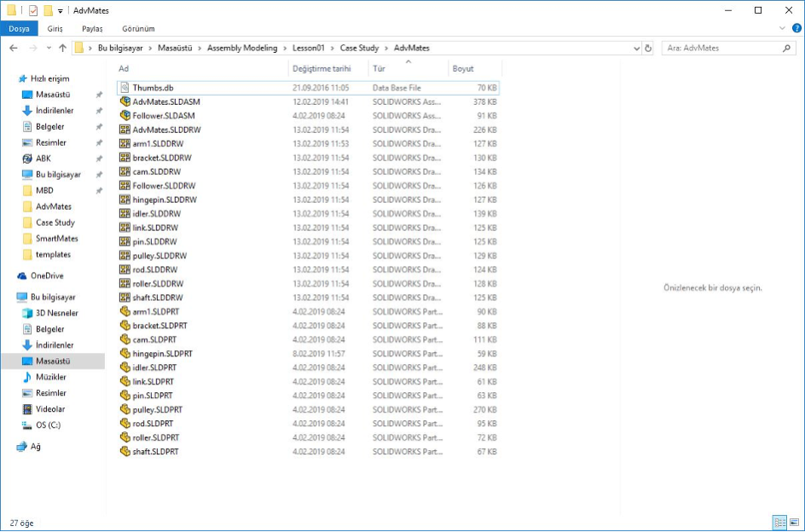This screenshot has width=805, height=532.
Task: Click the Ara: AdvMates search box
Action: tap(725, 48)
